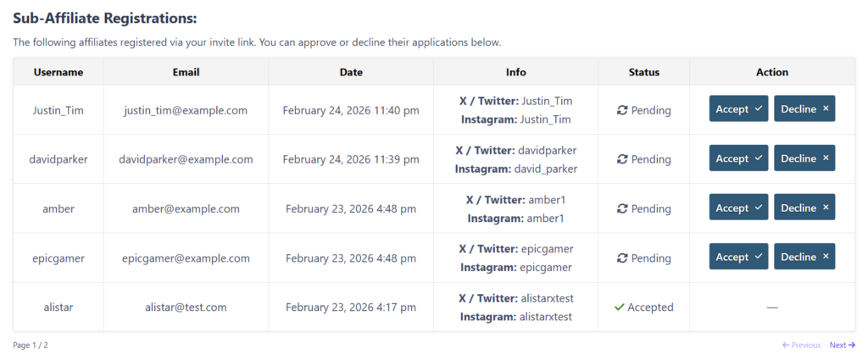The width and height of the screenshot is (868, 360).
Task: Click the Next page arrow link
Action: (842, 345)
